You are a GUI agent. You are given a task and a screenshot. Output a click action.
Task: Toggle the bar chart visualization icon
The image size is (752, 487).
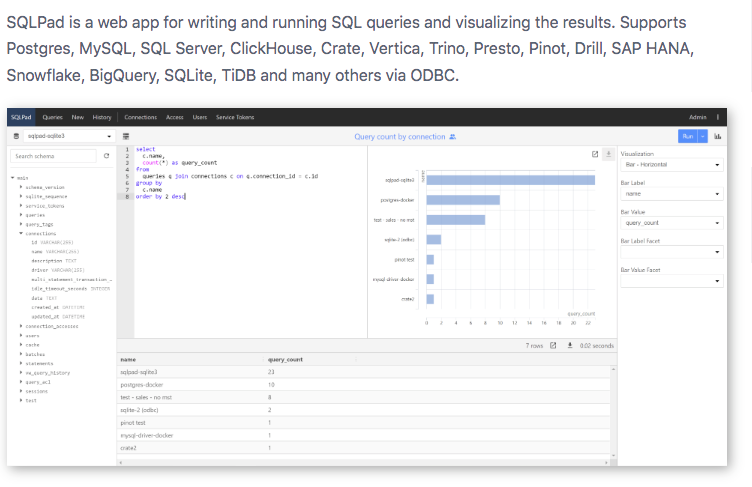point(717,136)
